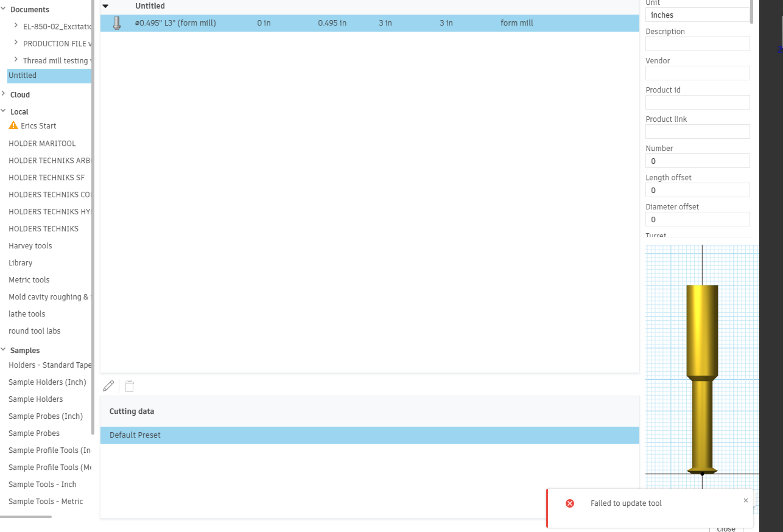Viewport: 783px width, 532px height.
Task: Select the Harvey tools library
Action: (30, 246)
